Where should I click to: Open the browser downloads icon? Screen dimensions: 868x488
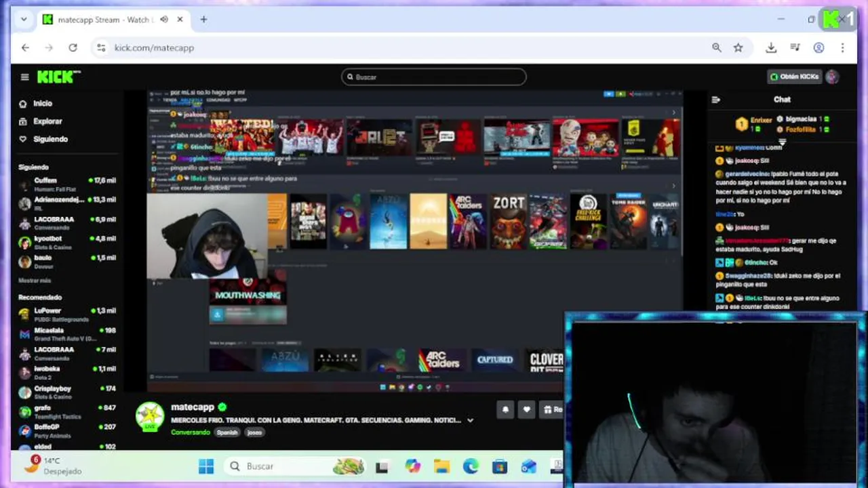[x=771, y=47]
